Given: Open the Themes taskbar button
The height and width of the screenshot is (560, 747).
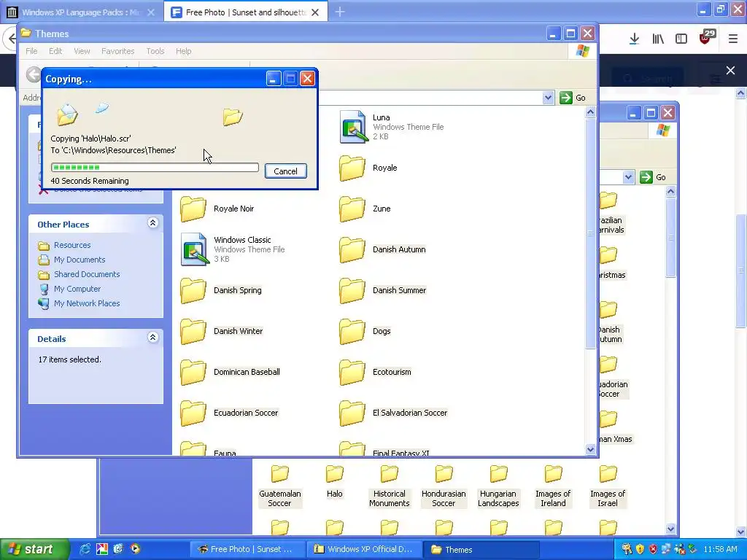Looking at the screenshot, I should point(481,549).
